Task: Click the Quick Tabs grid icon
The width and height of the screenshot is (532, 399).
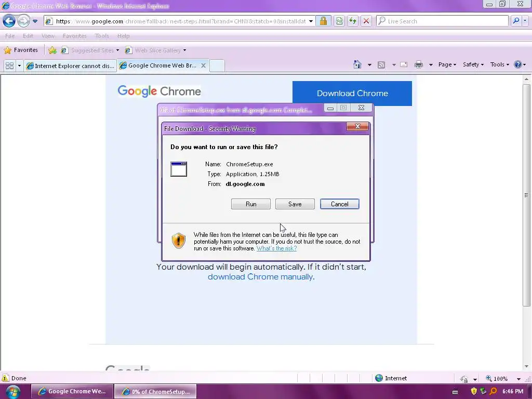Action: coord(9,65)
